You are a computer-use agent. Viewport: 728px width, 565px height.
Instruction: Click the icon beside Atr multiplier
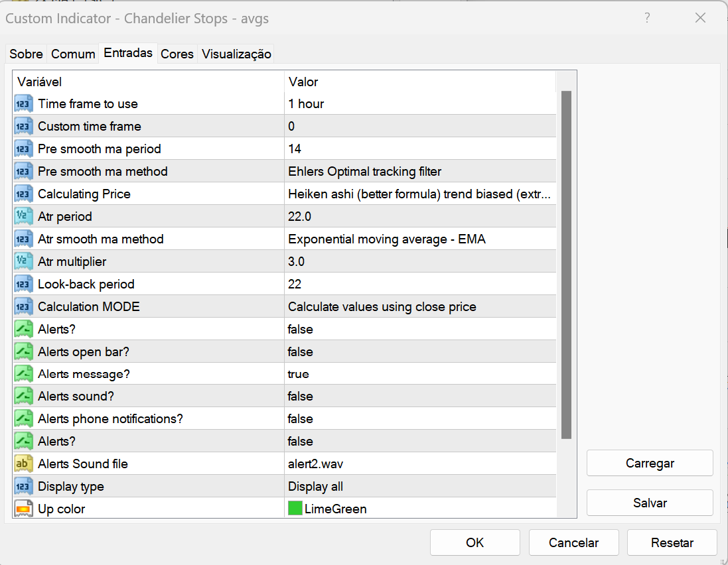pyautogui.click(x=24, y=262)
